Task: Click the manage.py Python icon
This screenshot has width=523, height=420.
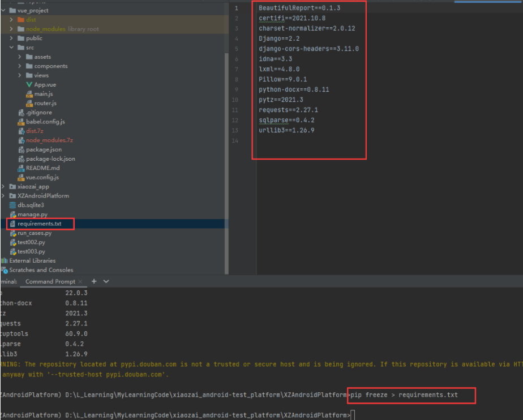Action: pos(13,215)
